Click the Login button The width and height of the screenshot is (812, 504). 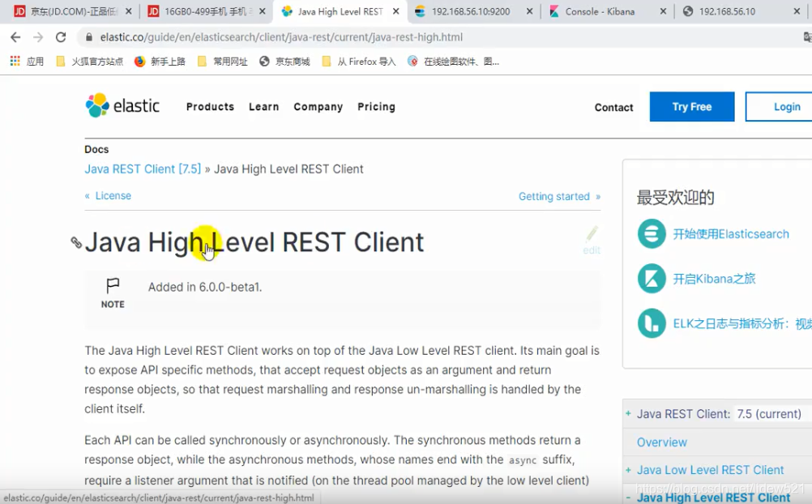[779, 107]
